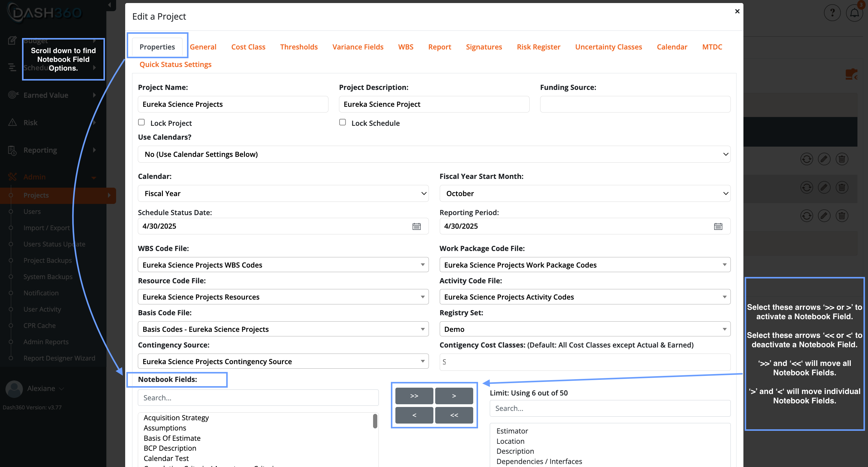Switch to the Cost Class tab

click(248, 47)
